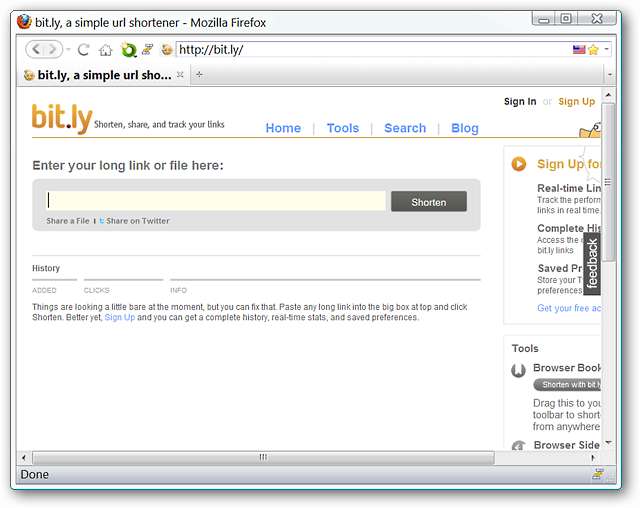Open the back/forward history dropdown arrow
This screenshot has height=508, width=640.
[x=69, y=50]
